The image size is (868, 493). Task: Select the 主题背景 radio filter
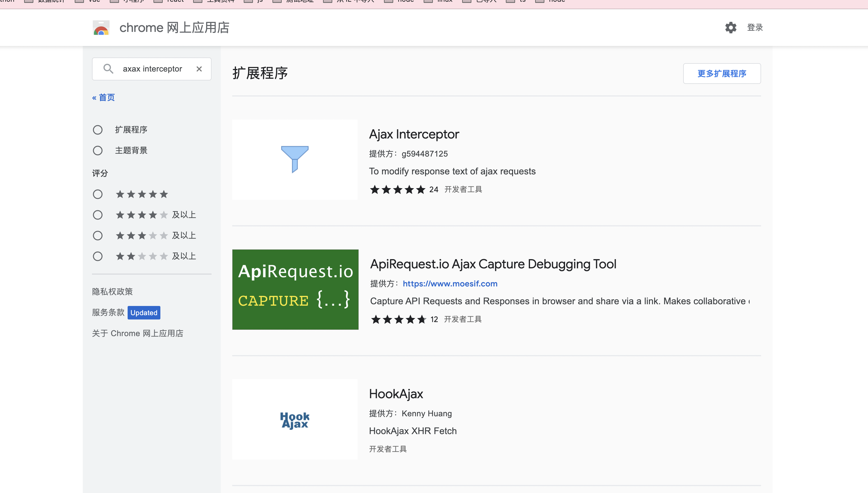coord(97,150)
